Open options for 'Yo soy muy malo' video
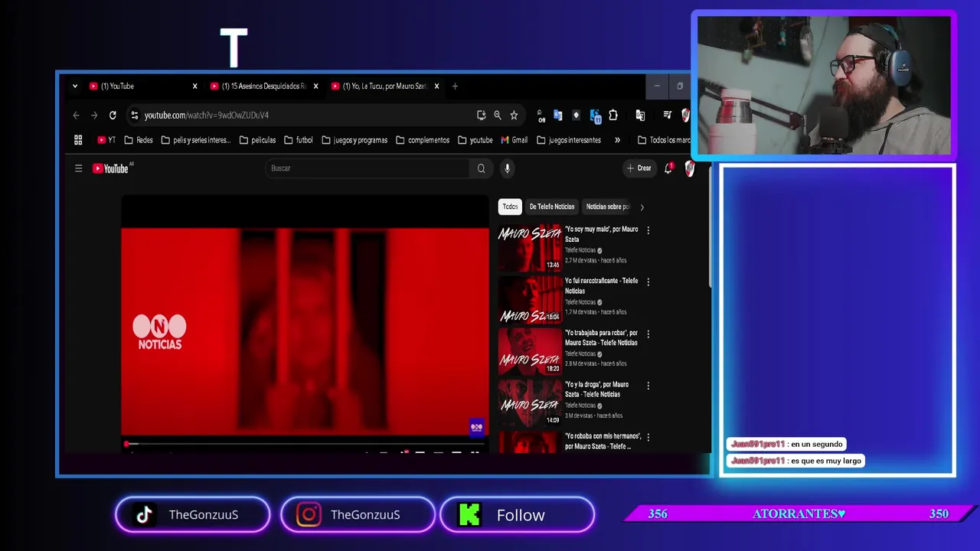Viewport: 980px width, 551px height. coord(648,230)
